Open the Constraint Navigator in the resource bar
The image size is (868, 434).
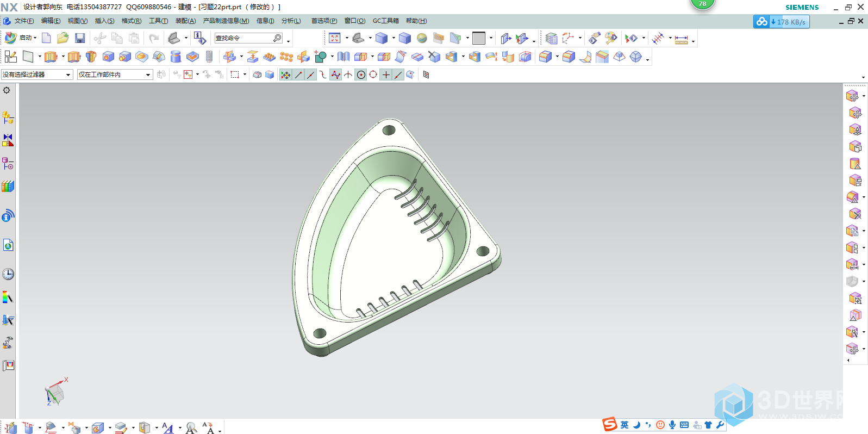click(x=8, y=140)
